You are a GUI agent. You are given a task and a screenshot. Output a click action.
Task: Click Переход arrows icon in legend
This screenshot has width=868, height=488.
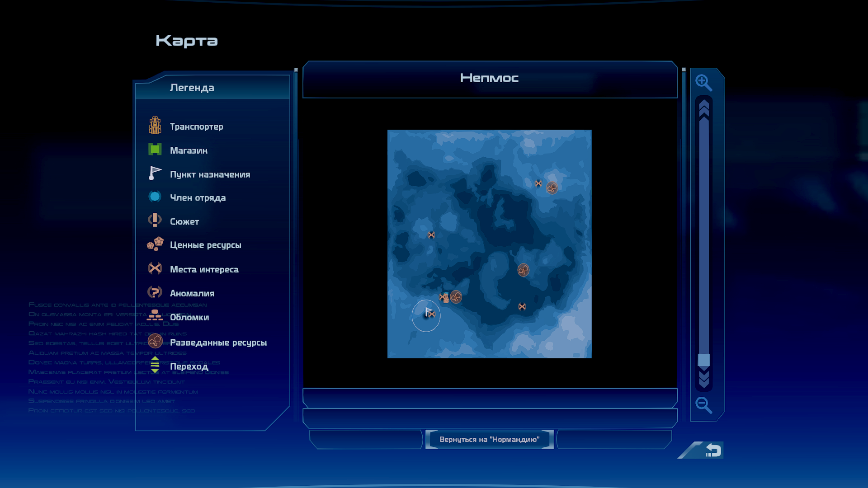(x=155, y=365)
